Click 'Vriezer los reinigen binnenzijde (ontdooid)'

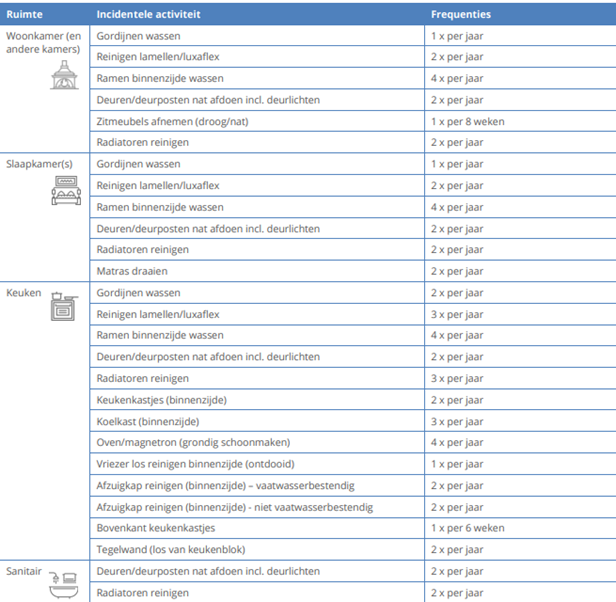click(x=195, y=464)
